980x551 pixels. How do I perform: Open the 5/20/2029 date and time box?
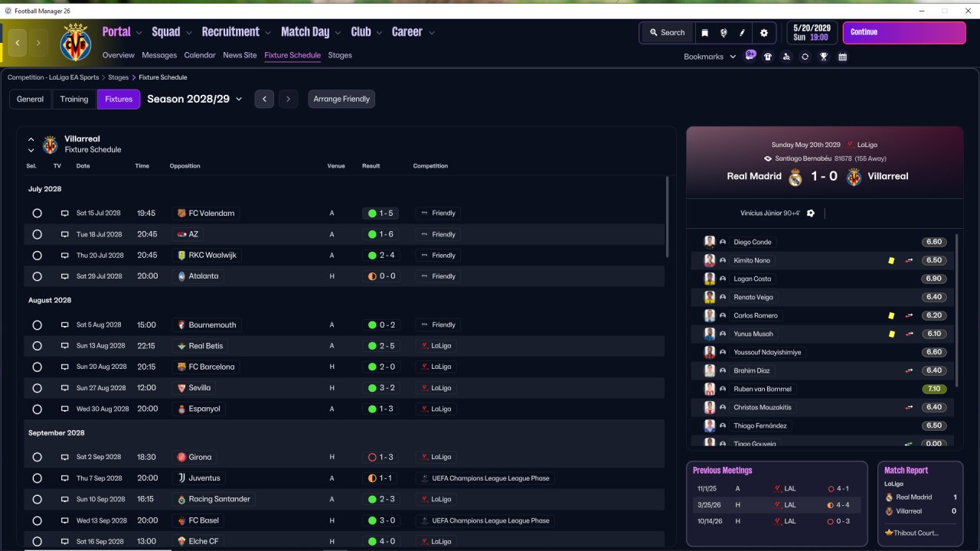click(x=810, y=33)
